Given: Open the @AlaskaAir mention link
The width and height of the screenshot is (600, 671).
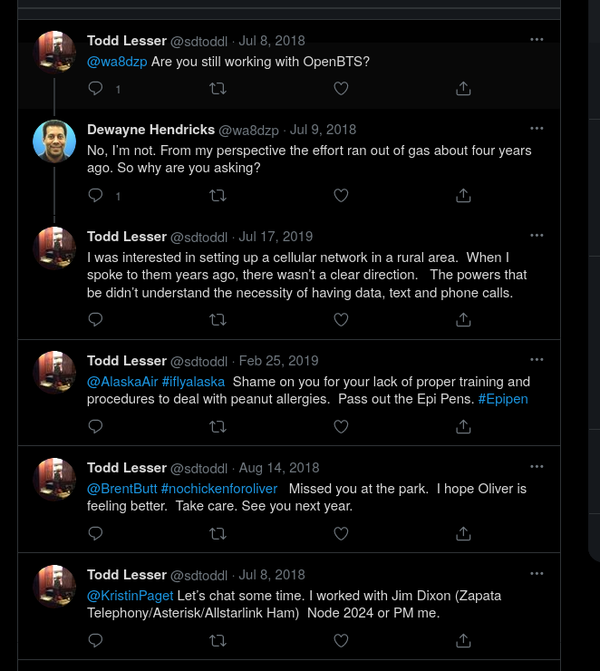Looking at the screenshot, I should tap(122, 381).
